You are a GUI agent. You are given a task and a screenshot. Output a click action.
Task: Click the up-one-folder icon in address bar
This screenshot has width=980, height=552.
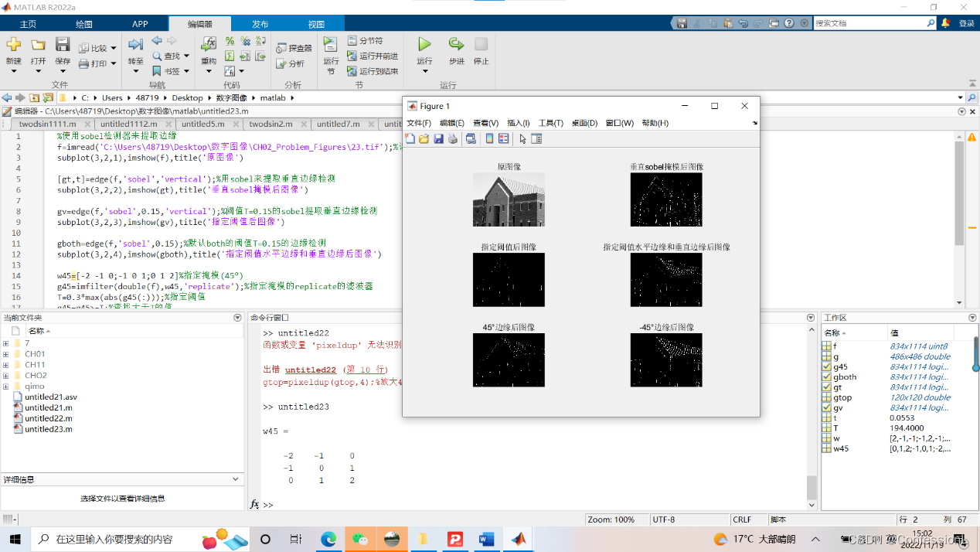pyautogui.click(x=35, y=98)
